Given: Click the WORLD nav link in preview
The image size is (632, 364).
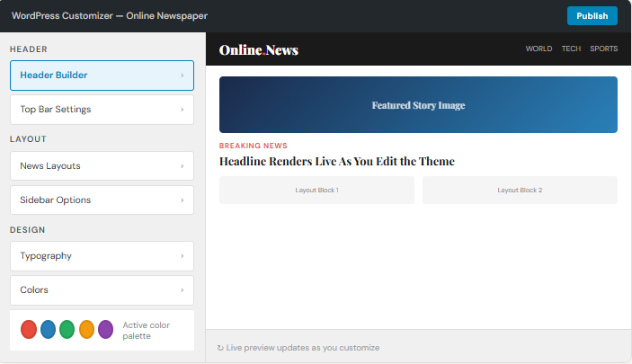Looking at the screenshot, I should [539, 49].
